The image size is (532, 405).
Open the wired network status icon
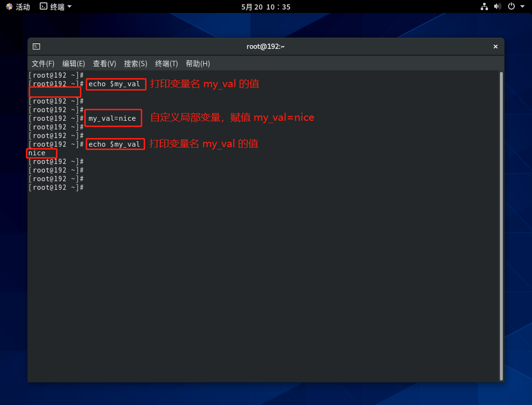tap(484, 7)
